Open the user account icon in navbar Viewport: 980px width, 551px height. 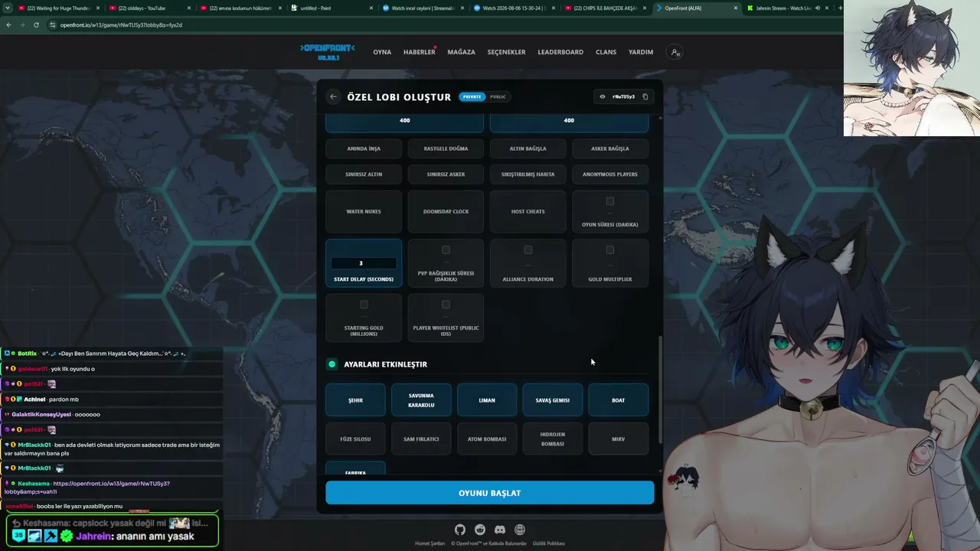[675, 52]
